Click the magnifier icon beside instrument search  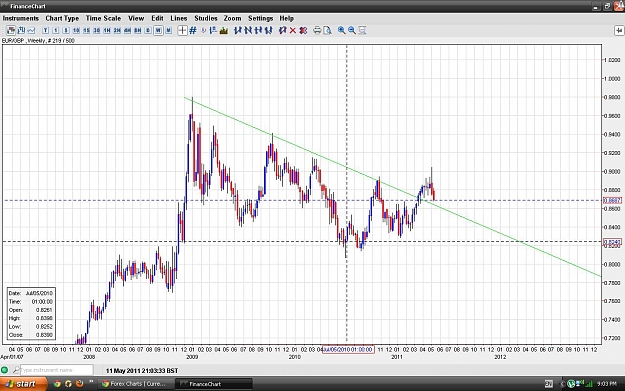pos(16,370)
